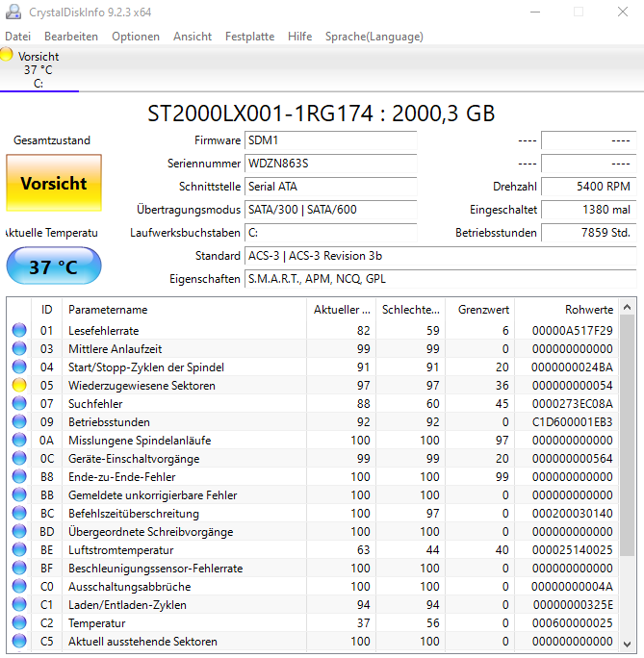The image size is (644, 658).
Task: Open the Bearbeiten menu
Action: pyautogui.click(x=71, y=37)
